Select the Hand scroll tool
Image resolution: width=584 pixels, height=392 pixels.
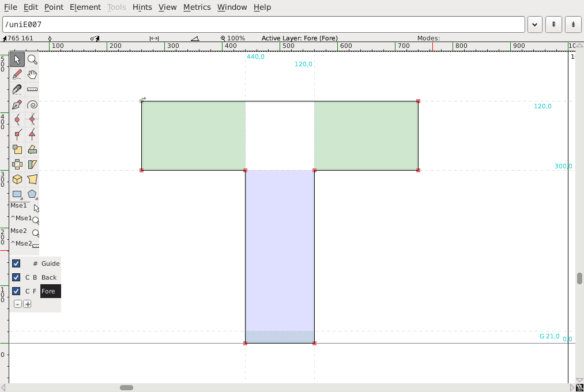32,74
